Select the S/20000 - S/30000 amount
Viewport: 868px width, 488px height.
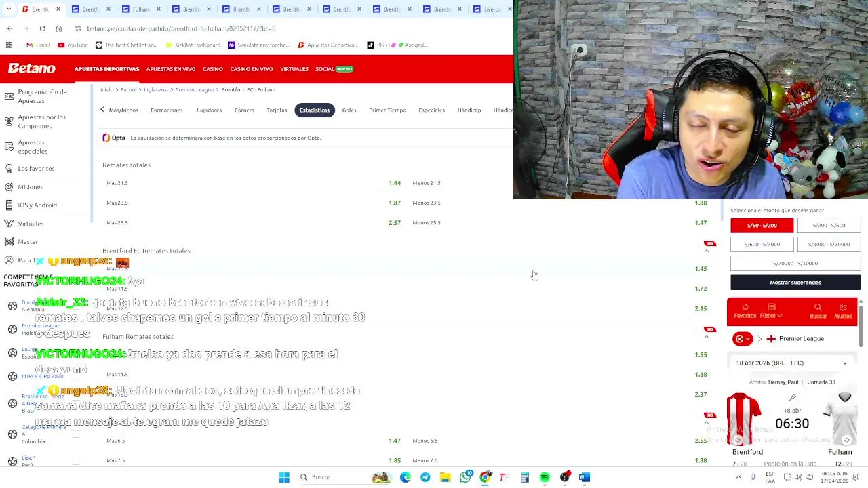795,263
